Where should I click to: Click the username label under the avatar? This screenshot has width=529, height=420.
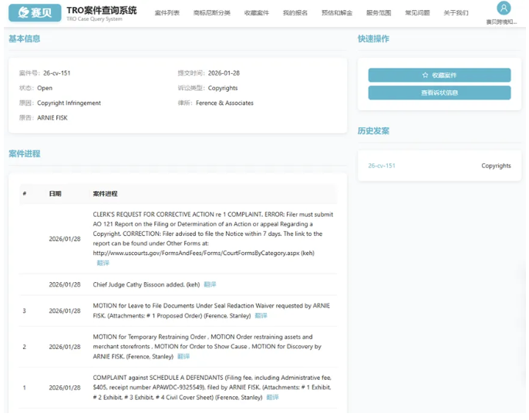pos(503,22)
